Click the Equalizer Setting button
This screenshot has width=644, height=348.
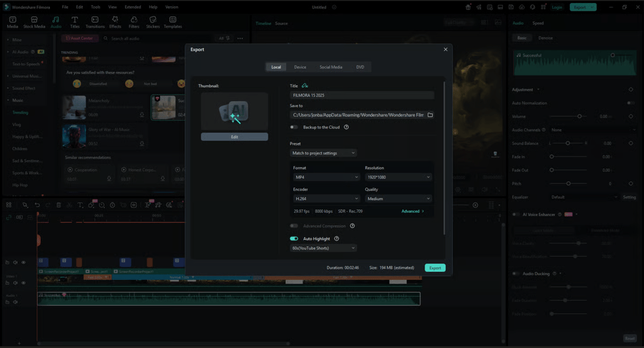pyautogui.click(x=629, y=197)
